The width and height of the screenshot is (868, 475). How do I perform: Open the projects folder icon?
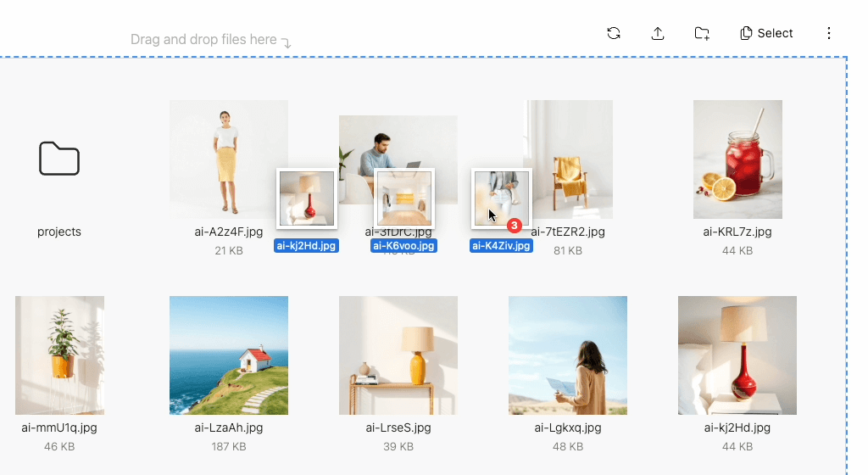[59, 159]
